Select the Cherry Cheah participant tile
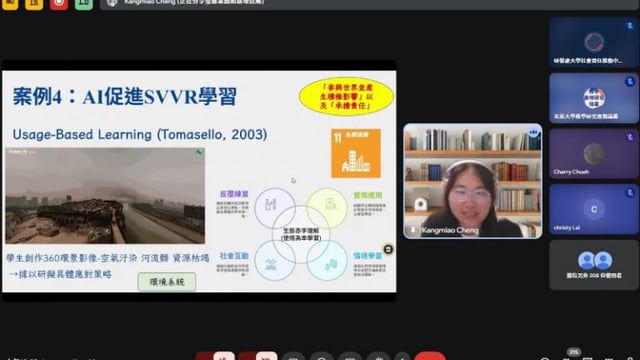 (594, 153)
